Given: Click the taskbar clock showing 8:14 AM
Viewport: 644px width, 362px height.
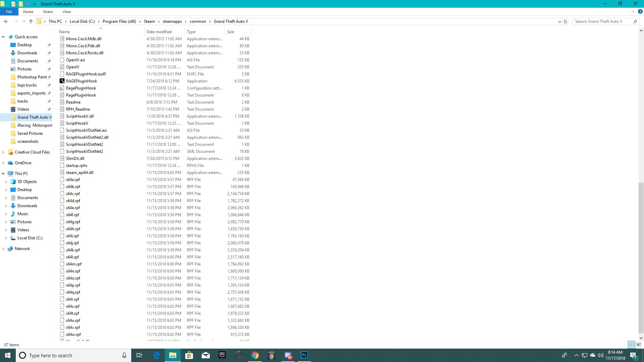Looking at the screenshot, I should [x=615, y=355].
